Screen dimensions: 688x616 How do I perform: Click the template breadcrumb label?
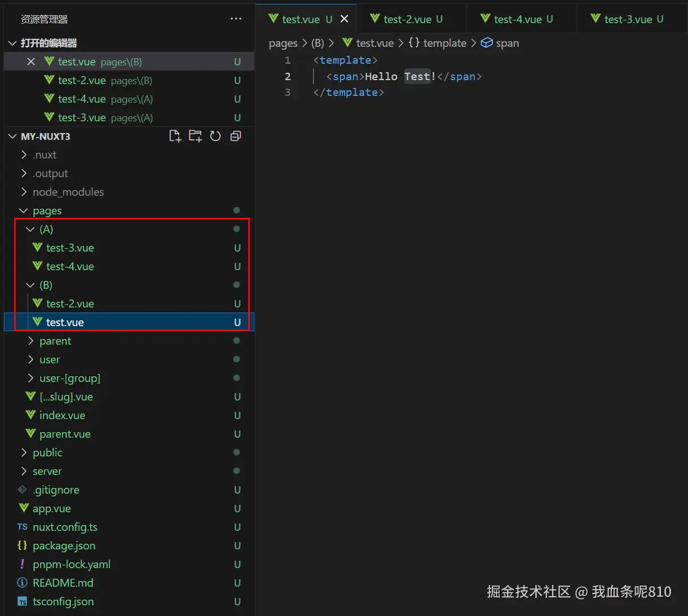click(x=445, y=43)
